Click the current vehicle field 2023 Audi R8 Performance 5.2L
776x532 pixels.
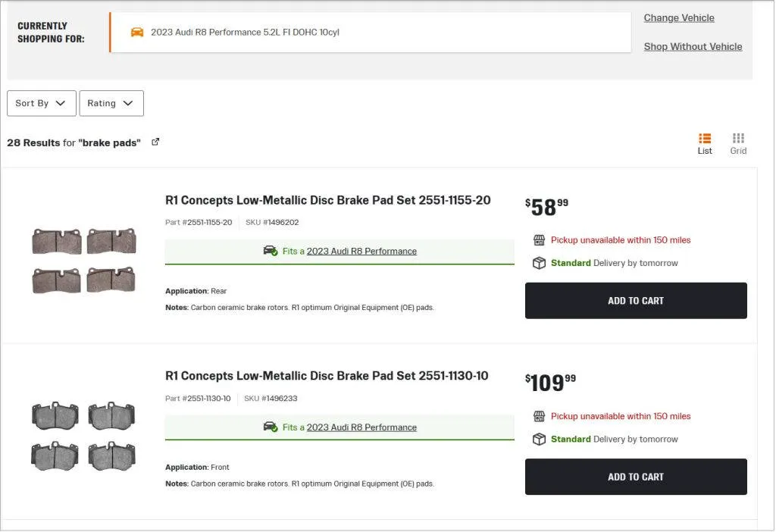[x=370, y=32]
